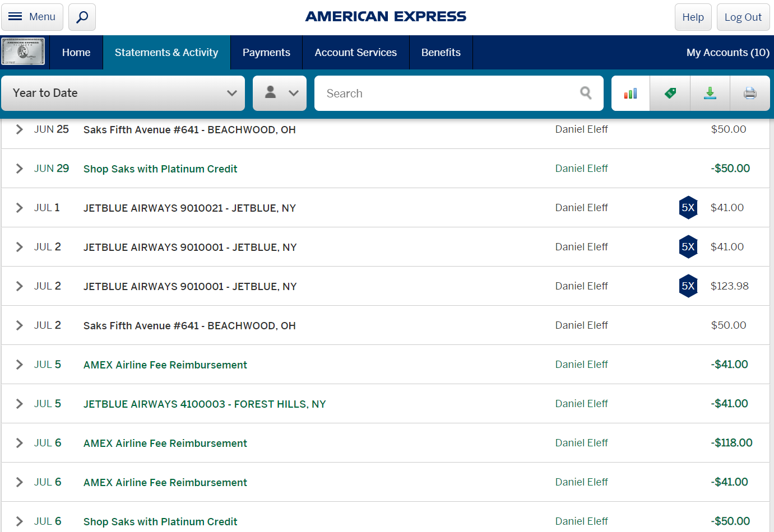Click the JUN 25 Saks Fifth Avenue #641 description
The image size is (774, 532).
tap(189, 130)
